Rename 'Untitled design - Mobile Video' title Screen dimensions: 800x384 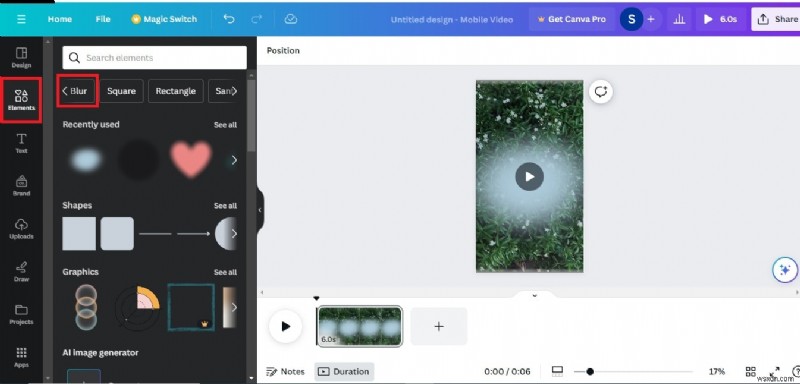(x=452, y=19)
